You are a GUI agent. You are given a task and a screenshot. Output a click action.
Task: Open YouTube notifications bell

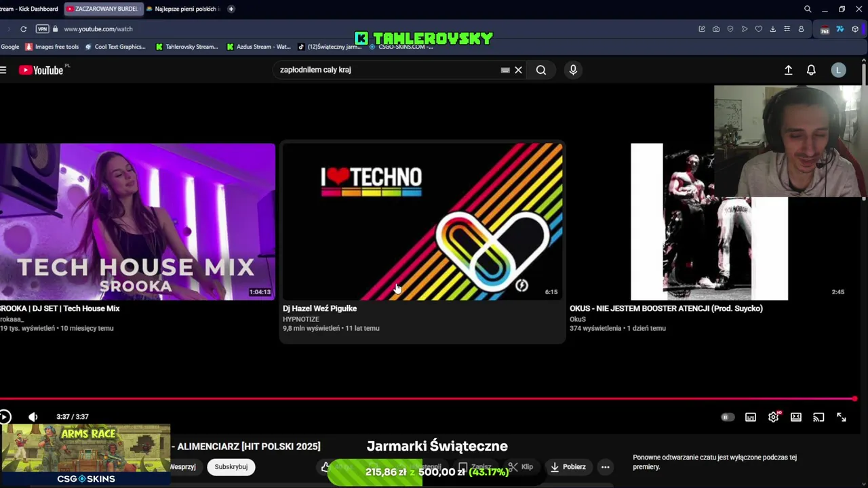[811, 70]
